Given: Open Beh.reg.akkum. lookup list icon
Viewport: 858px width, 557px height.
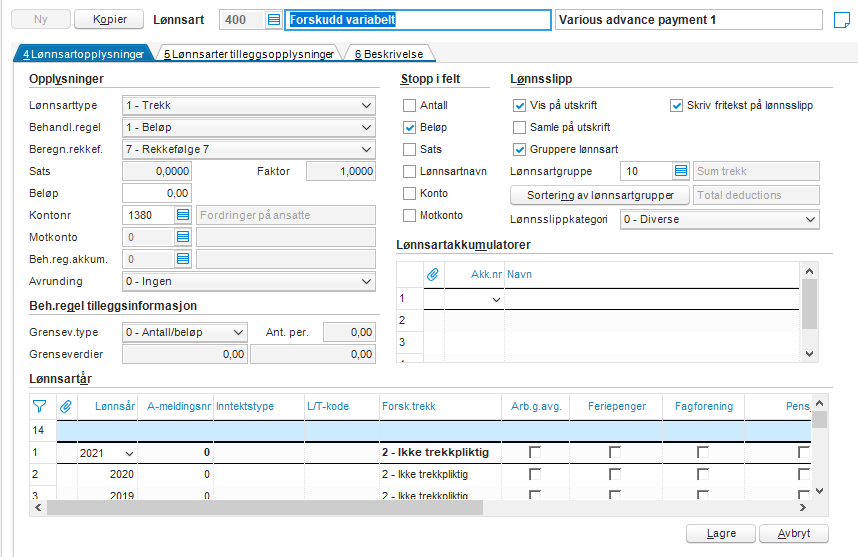Looking at the screenshot, I should (x=183, y=259).
